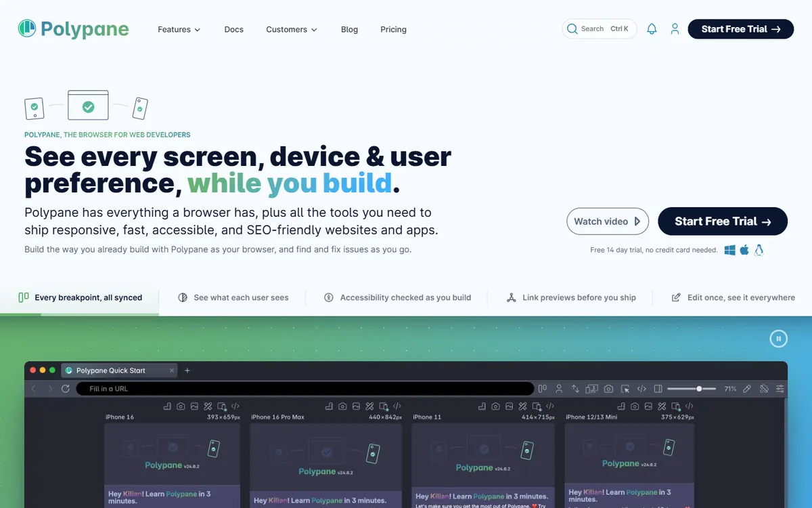Image resolution: width=812 pixels, height=508 pixels.
Task: Click the camera icon in main app toolbar
Action: tap(608, 389)
